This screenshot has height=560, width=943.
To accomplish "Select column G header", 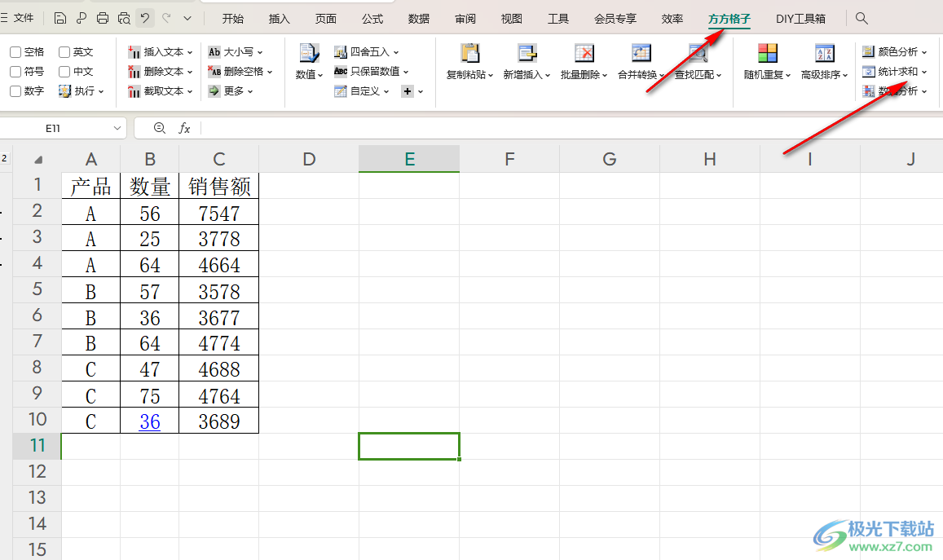I will click(x=609, y=159).
